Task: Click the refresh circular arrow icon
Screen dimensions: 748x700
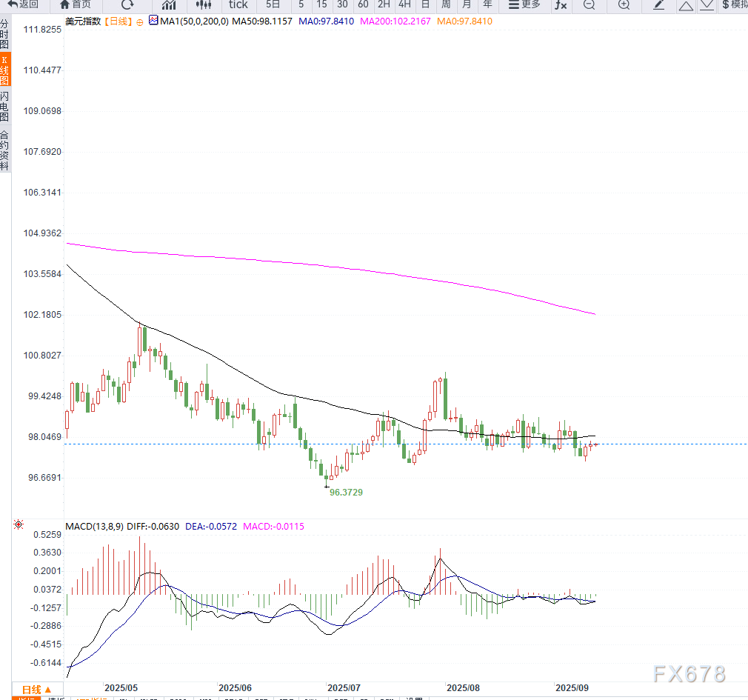Action: click(x=127, y=4)
